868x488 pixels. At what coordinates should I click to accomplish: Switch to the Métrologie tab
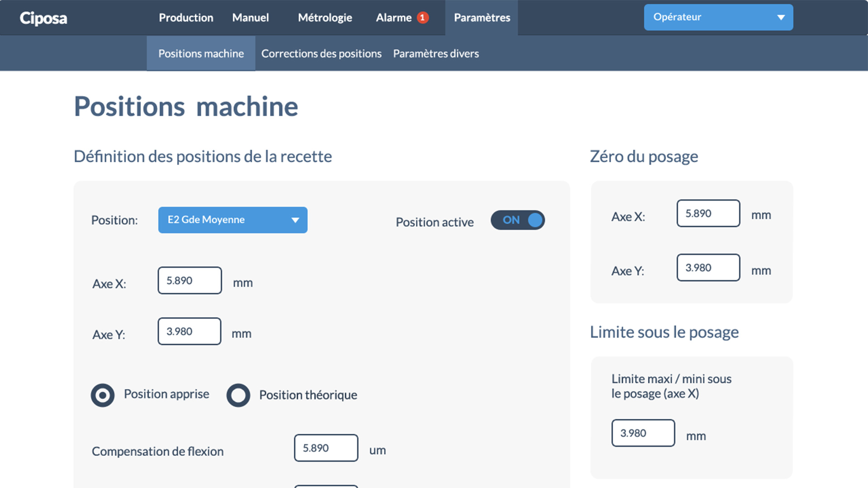coord(325,18)
